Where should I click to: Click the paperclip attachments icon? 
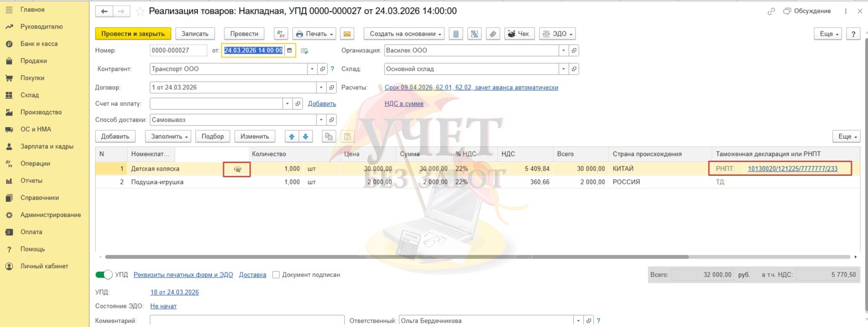[493, 34]
